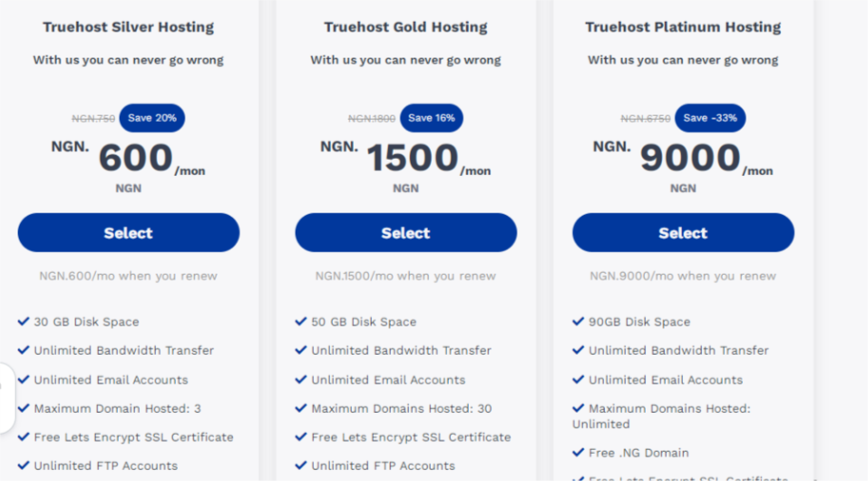Viewport: 868px width, 481px height.
Task: Click Platinum Unlimited Email Accounts checkmark
Action: [578, 379]
